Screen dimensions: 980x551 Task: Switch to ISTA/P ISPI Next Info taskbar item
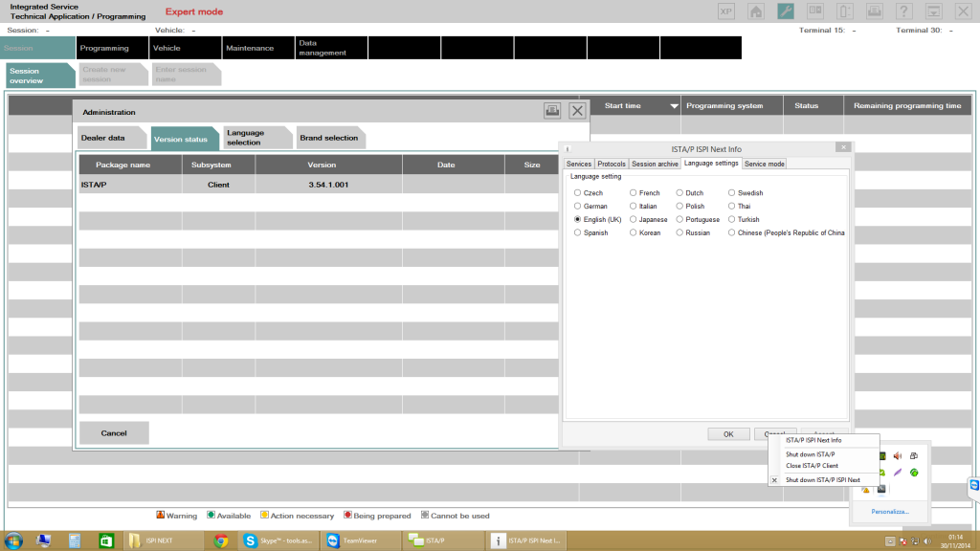point(527,540)
